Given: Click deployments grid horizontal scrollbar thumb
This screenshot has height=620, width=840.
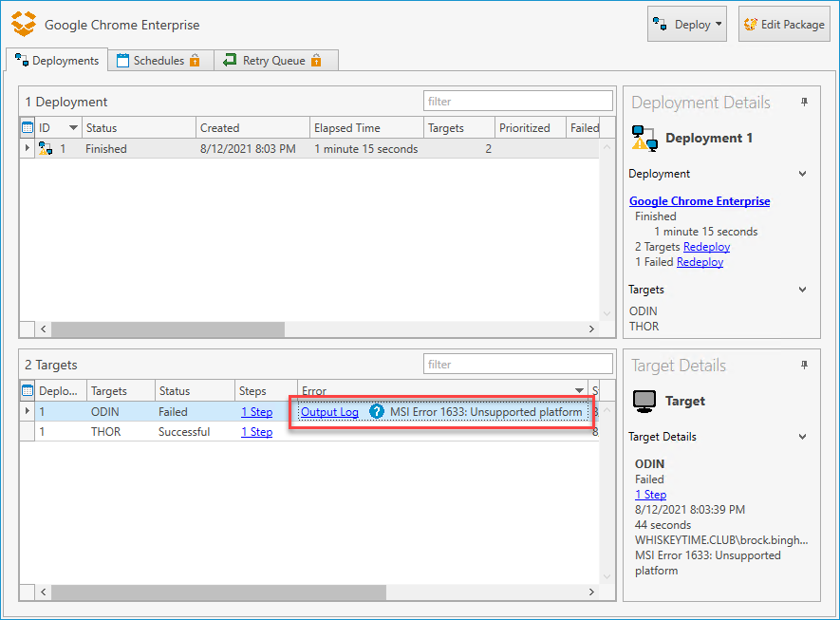Looking at the screenshot, I should pyautogui.click(x=168, y=329).
